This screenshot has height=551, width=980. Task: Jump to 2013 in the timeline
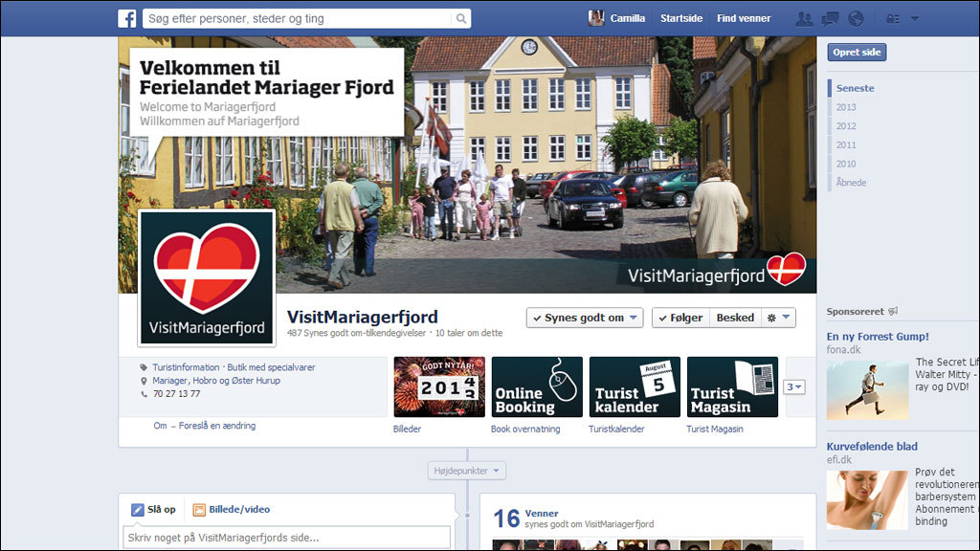tap(846, 107)
